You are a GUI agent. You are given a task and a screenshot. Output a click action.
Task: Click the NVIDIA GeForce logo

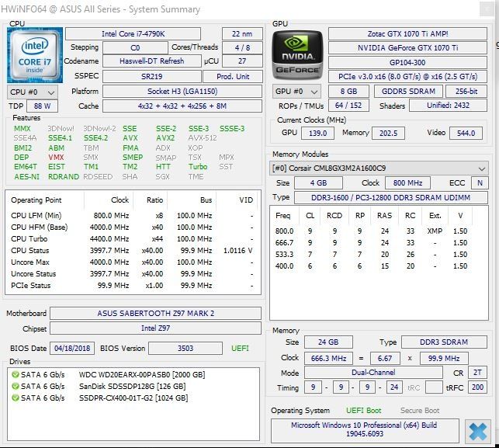[x=297, y=55]
